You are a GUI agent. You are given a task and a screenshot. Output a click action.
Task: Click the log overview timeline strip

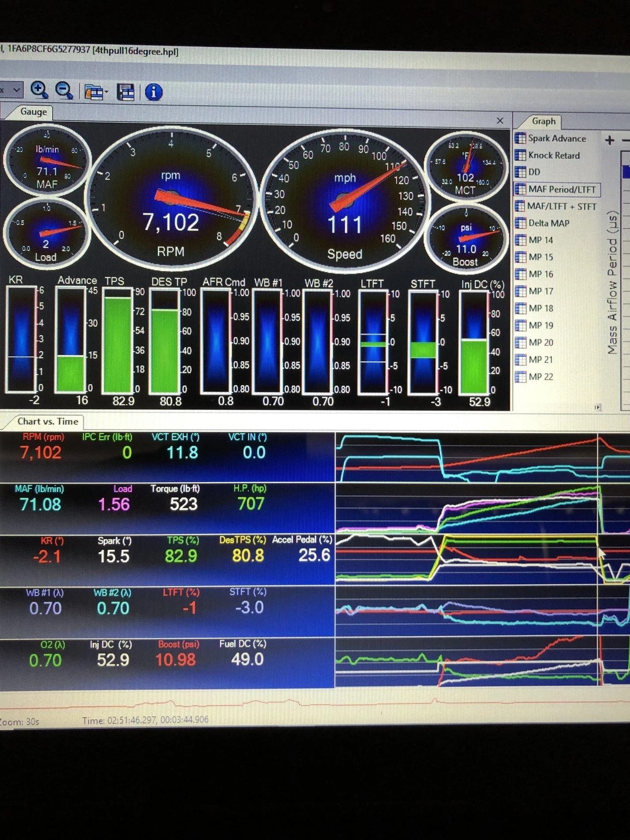tap(315, 703)
